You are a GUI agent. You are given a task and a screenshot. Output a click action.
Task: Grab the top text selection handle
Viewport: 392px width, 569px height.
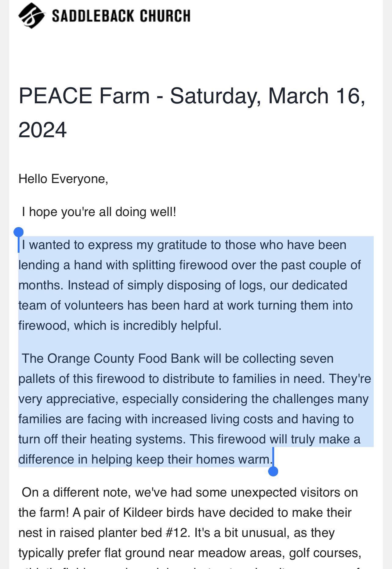tap(19, 232)
